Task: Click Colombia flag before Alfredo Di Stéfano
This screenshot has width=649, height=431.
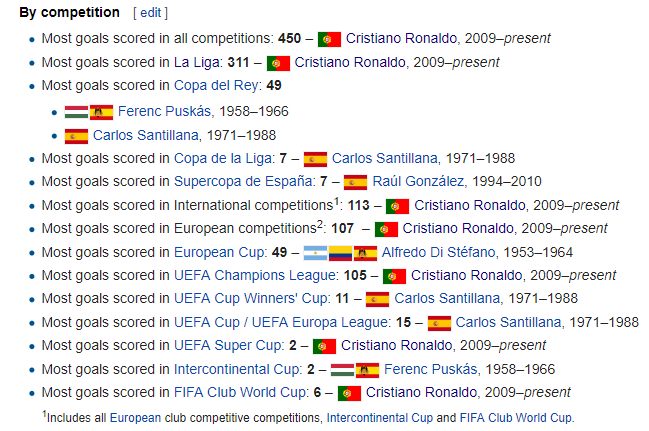Action: (x=341, y=253)
